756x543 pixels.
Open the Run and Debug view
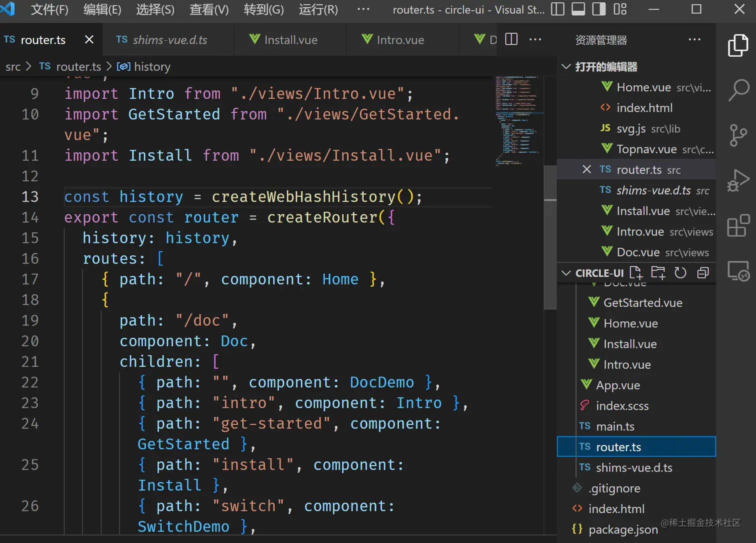coord(738,180)
